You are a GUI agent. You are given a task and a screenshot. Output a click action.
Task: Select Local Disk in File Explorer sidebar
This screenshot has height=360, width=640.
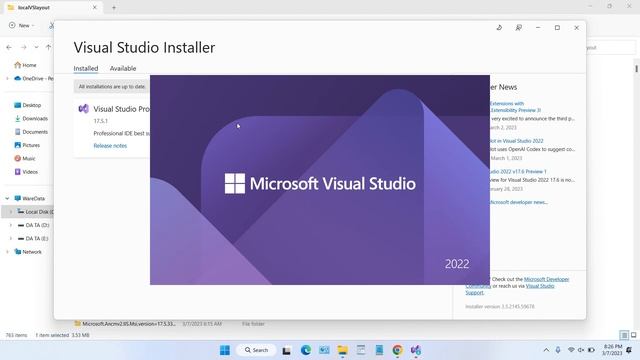click(35, 212)
